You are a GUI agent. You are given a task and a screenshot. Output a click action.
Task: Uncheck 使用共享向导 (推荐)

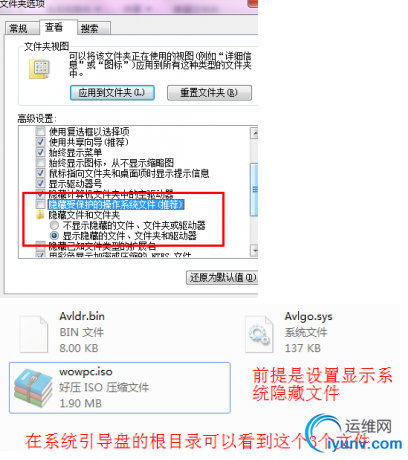click(x=40, y=142)
